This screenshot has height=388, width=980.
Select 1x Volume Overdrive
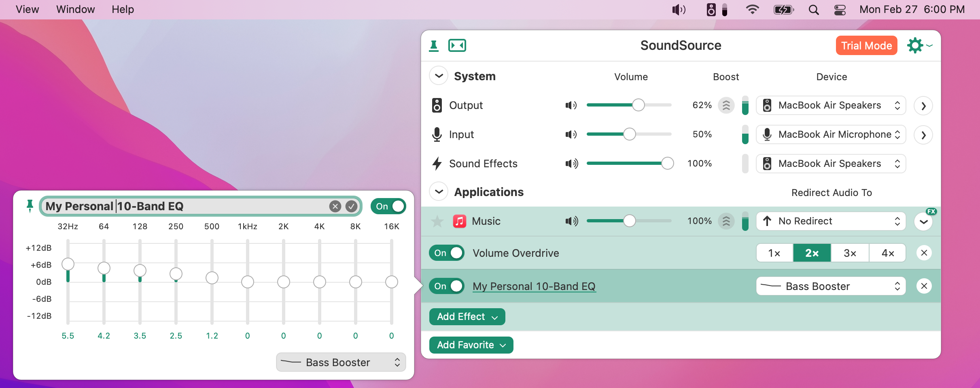[x=774, y=253]
